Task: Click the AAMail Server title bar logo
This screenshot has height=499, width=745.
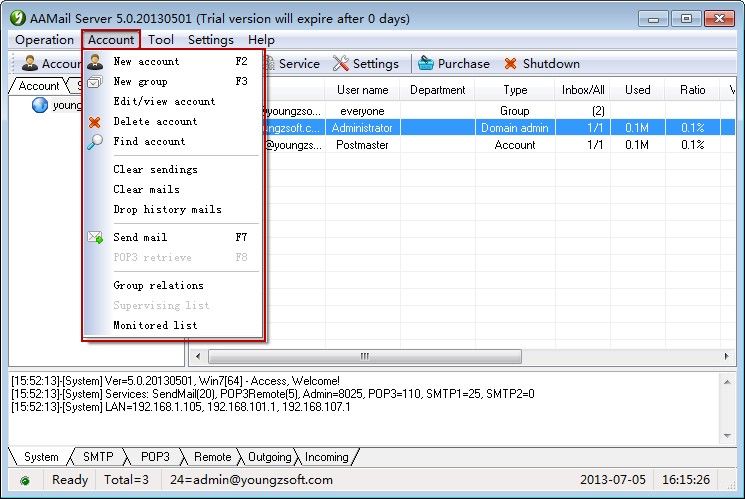Action: click(18, 19)
